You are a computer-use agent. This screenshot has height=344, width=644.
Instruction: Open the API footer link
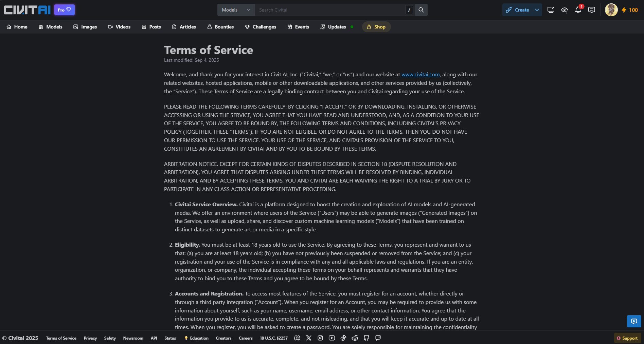pos(154,338)
